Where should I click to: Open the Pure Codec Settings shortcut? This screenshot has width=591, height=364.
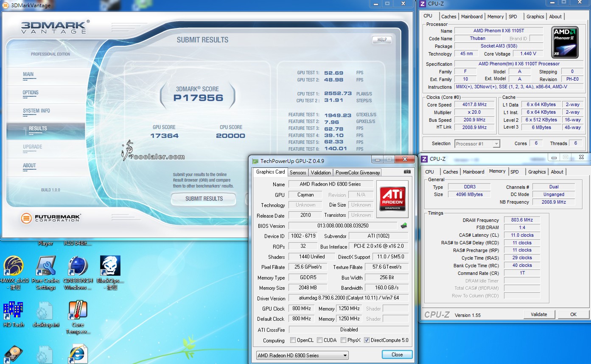(46, 273)
